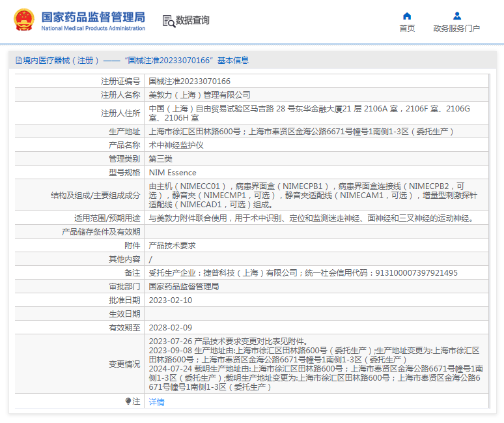Image resolution: width=504 pixels, height=423 pixels.
Task: Click the slash value in 其他内容 row
Action: click(x=150, y=259)
